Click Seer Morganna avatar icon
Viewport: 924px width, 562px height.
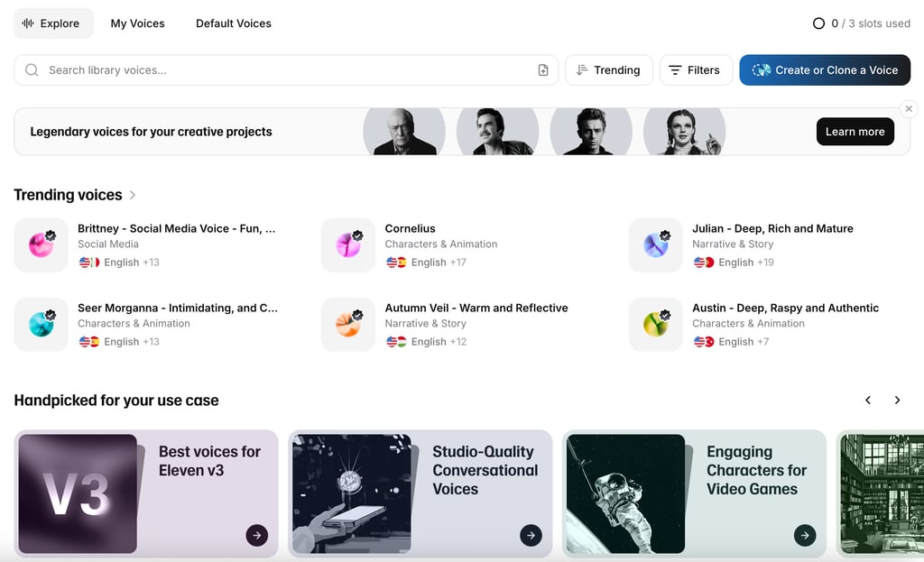coord(41,324)
